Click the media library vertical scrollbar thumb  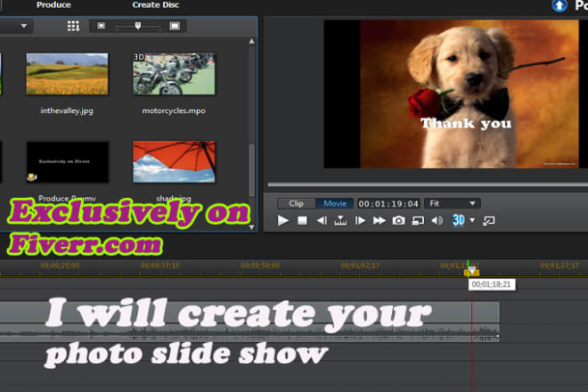tap(251, 170)
